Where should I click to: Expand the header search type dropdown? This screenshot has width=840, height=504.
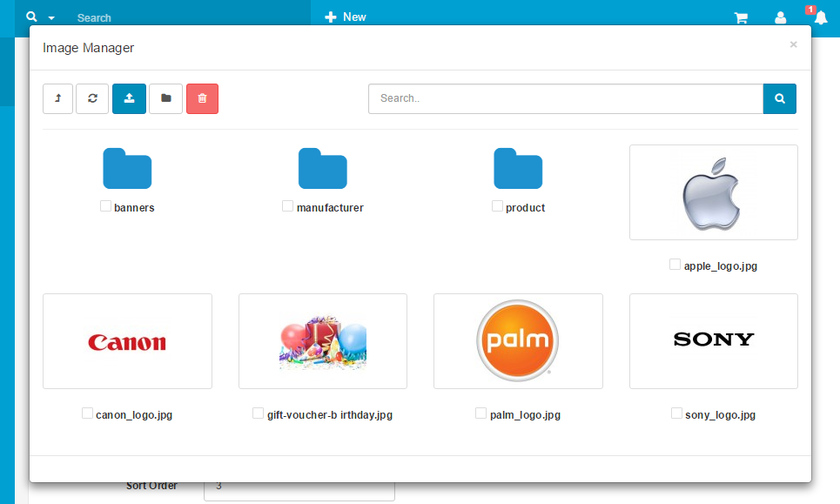(51, 18)
